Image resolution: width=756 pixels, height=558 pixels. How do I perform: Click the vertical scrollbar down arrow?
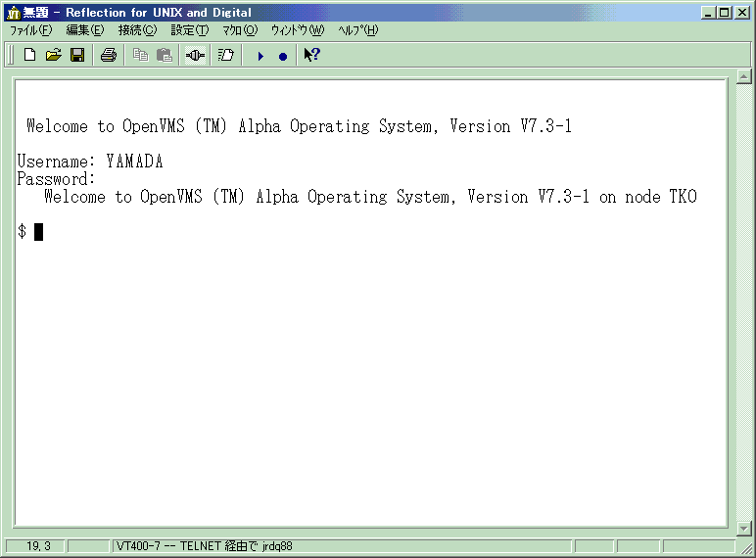tap(743, 529)
